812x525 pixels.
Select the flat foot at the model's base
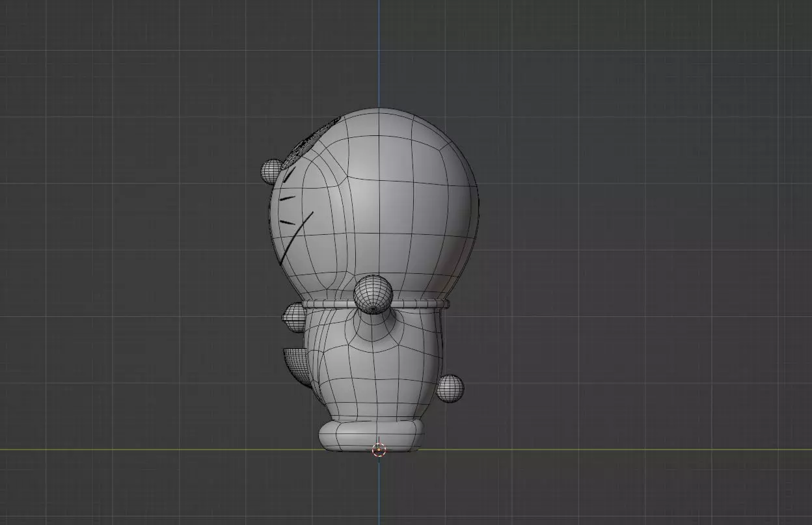[371, 436]
